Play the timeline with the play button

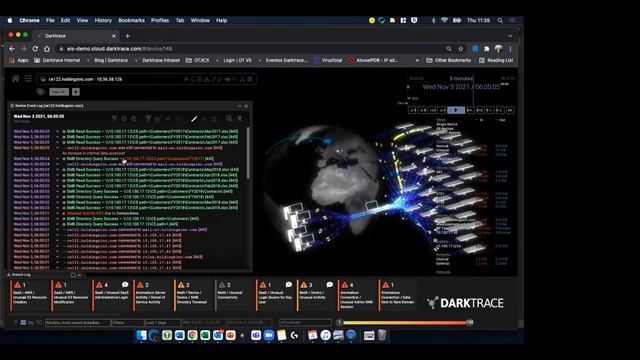pyautogui.click(x=456, y=110)
